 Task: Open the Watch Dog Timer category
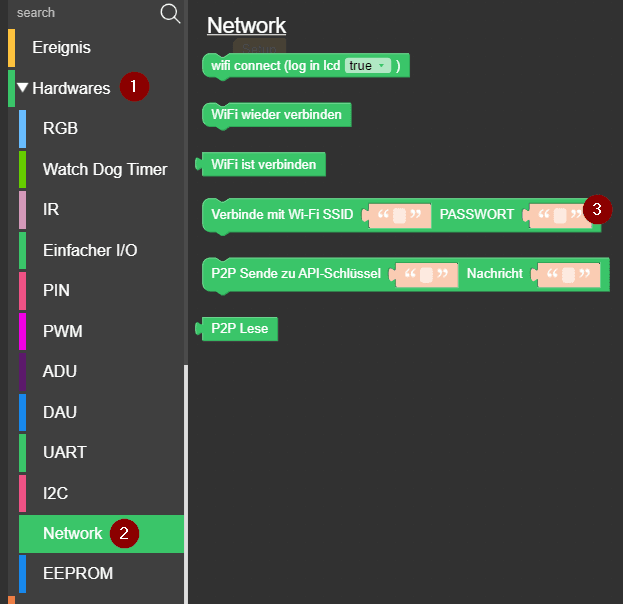(104, 169)
